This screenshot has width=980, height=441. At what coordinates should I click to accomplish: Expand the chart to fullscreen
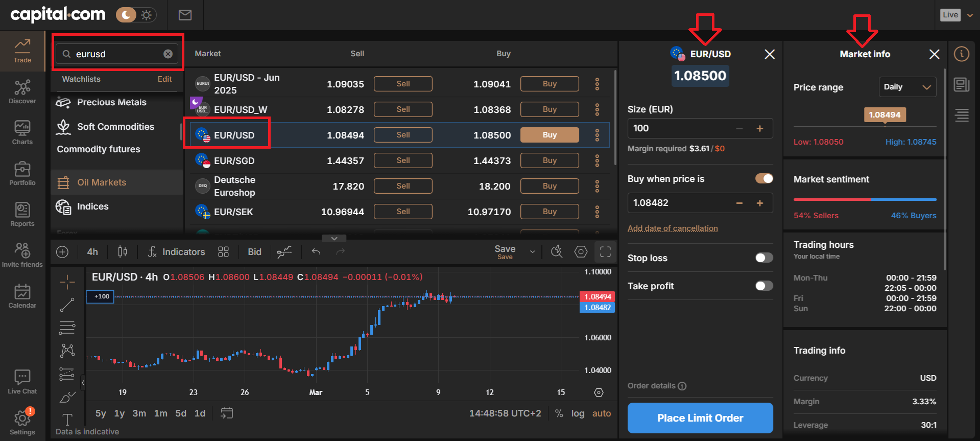coord(606,251)
